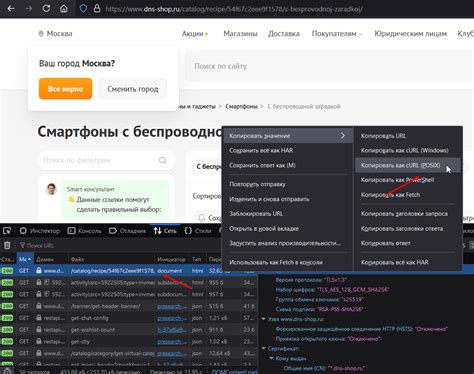Click the browser address bar URL
The height and width of the screenshot is (374, 474).
(234, 9)
